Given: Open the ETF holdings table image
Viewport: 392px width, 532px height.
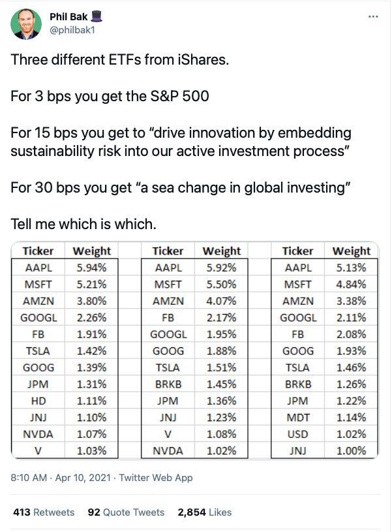Looking at the screenshot, I should (x=195, y=351).
